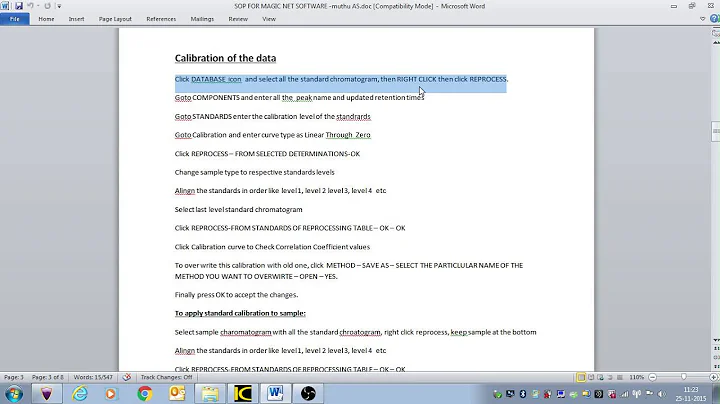Screen dimensions: 720x404
Task: Open the Page Layout ribbon tab
Action: pyautogui.click(x=115, y=19)
